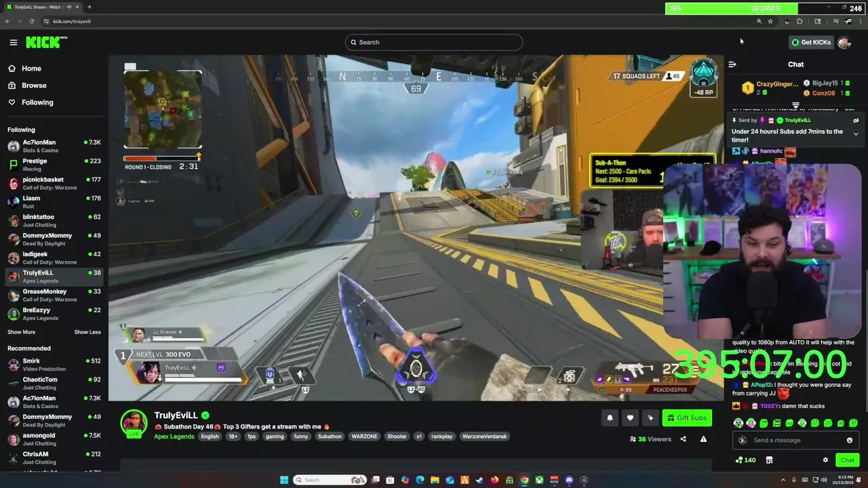Click the TrulyEviLL streamer avatar
The image size is (868, 488).
pos(134,423)
